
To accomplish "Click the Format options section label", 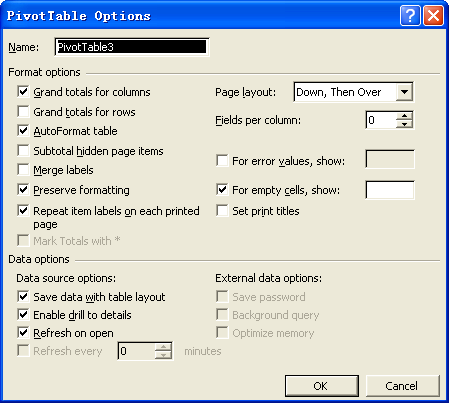I will pyautogui.click(x=44, y=72).
